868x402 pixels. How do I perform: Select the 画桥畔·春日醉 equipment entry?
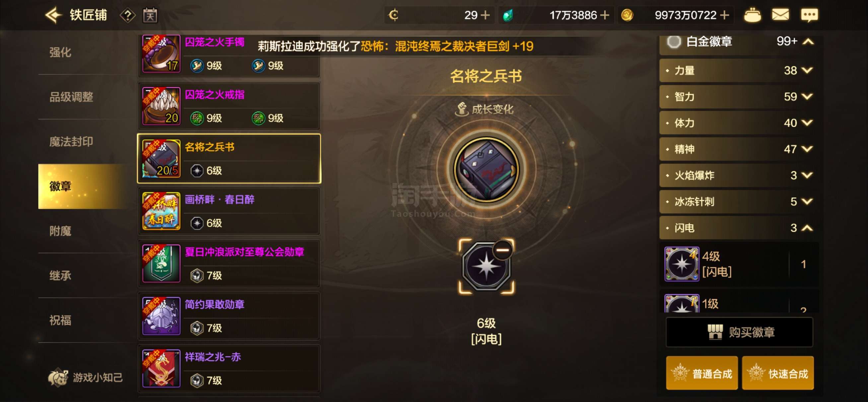pos(229,211)
